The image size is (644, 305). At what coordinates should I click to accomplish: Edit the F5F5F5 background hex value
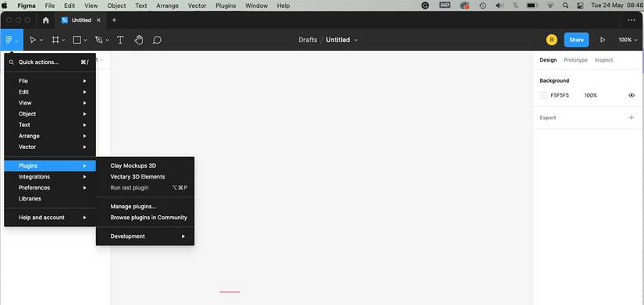560,95
